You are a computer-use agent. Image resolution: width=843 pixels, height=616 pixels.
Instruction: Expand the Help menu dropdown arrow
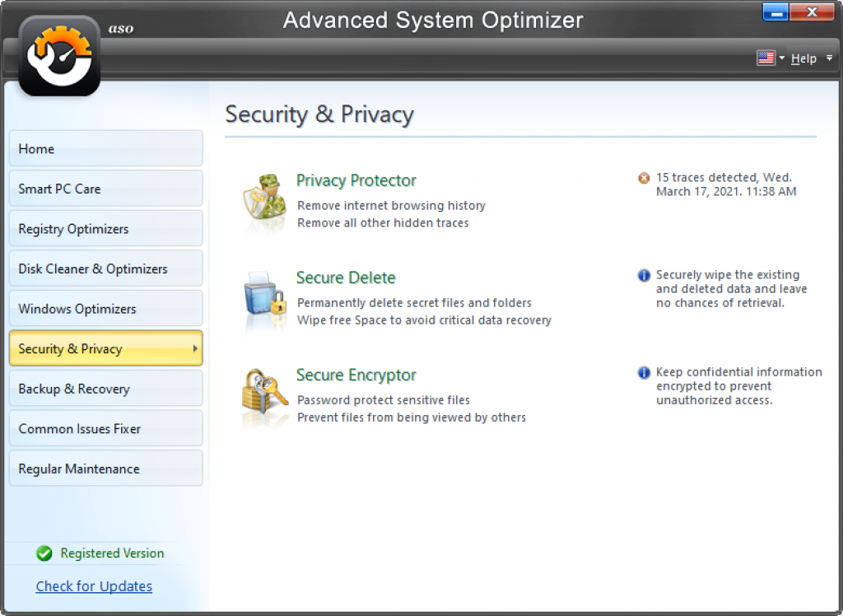click(830, 58)
